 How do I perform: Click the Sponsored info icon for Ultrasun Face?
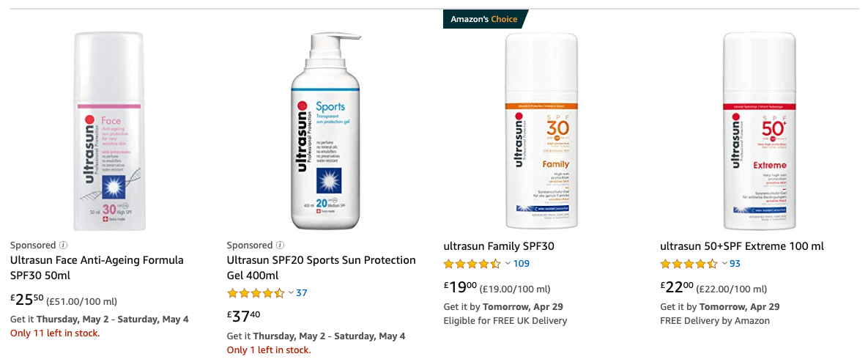[63, 245]
